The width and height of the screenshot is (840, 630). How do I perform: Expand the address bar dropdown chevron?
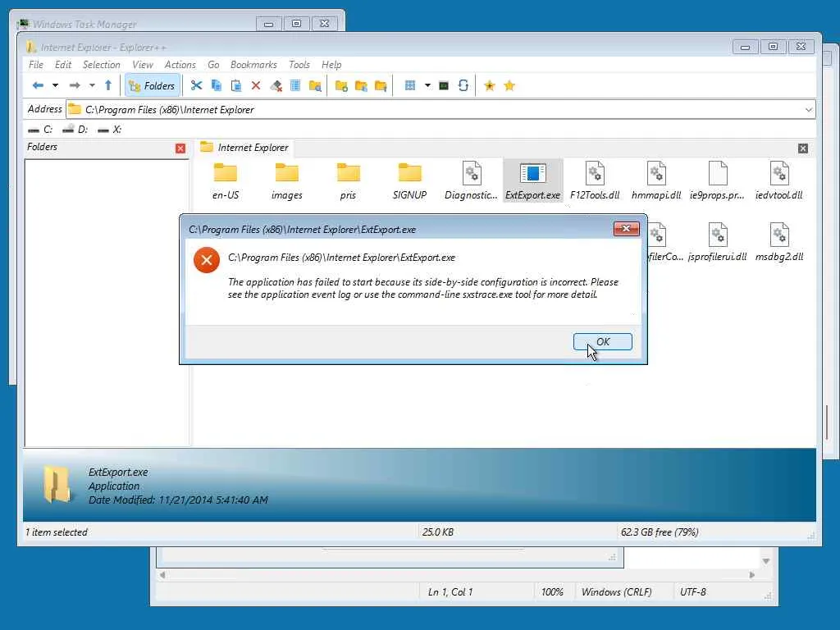(808, 110)
